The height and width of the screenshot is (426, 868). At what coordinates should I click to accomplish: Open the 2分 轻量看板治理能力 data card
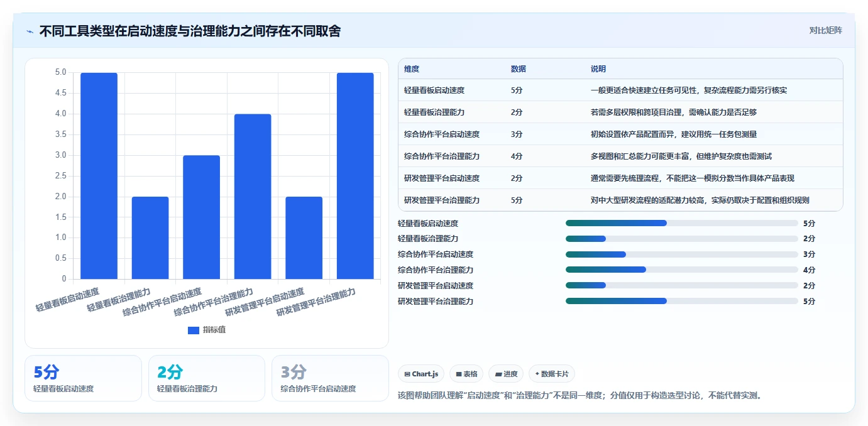point(207,378)
